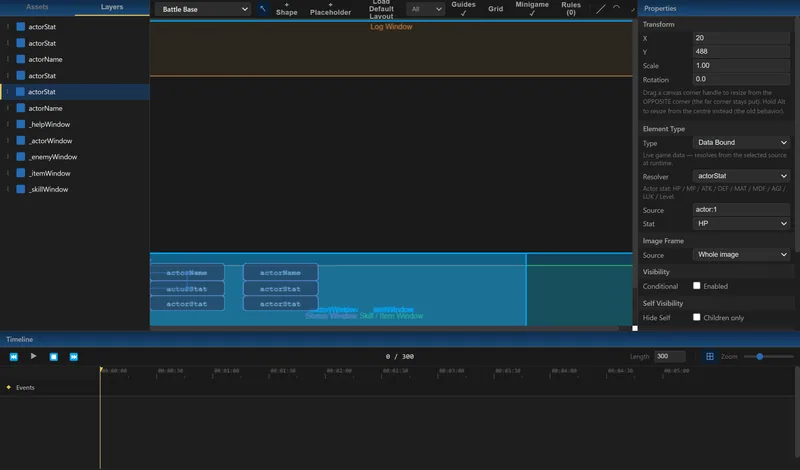Click the Log Window label on canvas

(x=391, y=27)
